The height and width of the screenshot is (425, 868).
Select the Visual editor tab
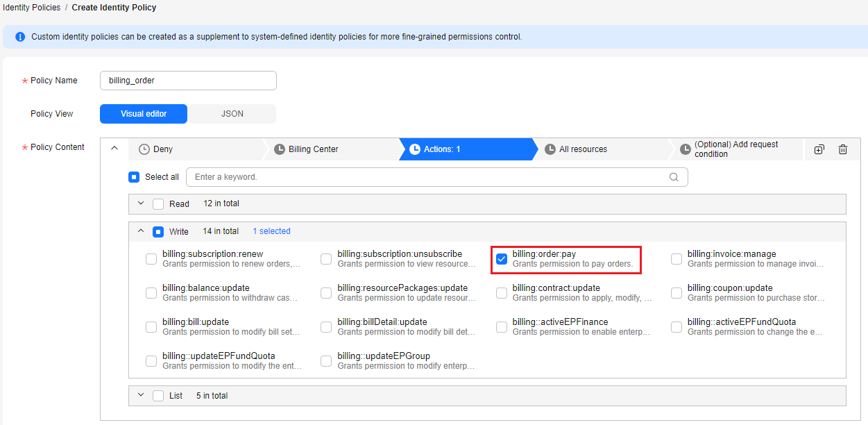[x=144, y=114]
